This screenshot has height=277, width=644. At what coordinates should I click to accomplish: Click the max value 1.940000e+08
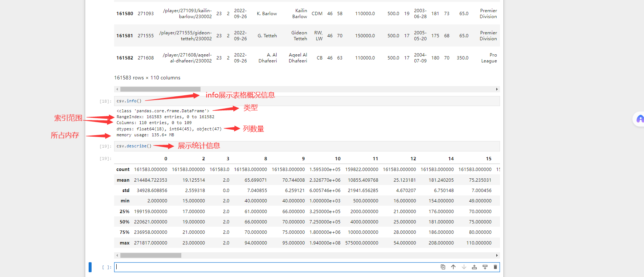click(x=325, y=243)
